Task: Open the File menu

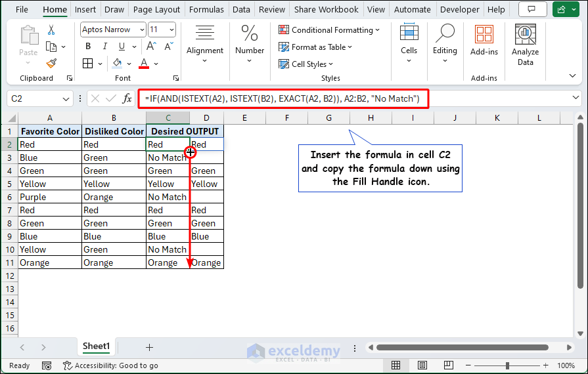Action: pos(22,10)
